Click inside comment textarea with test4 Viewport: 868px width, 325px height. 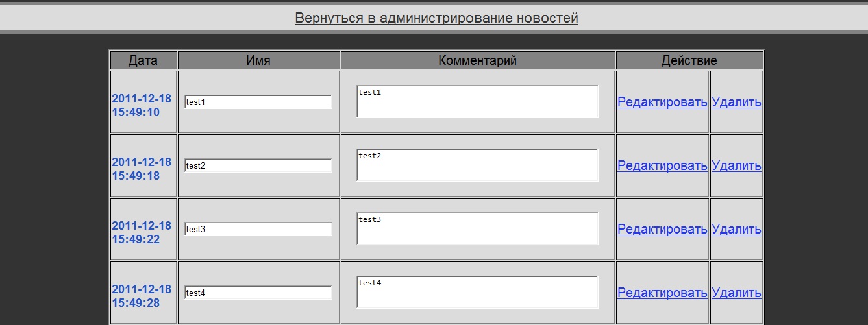coord(477,293)
